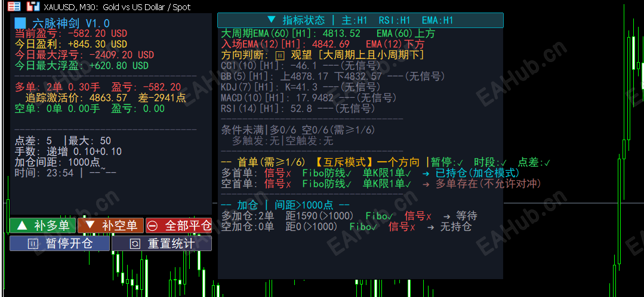Select the 今日最大浮盈: +620.80 USD line
Screen dimensions: 644x297
(x=81, y=65)
